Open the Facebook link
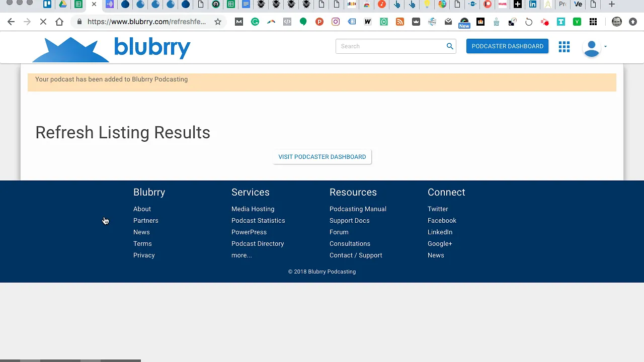The height and width of the screenshot is (362, 644). point(442,221)
